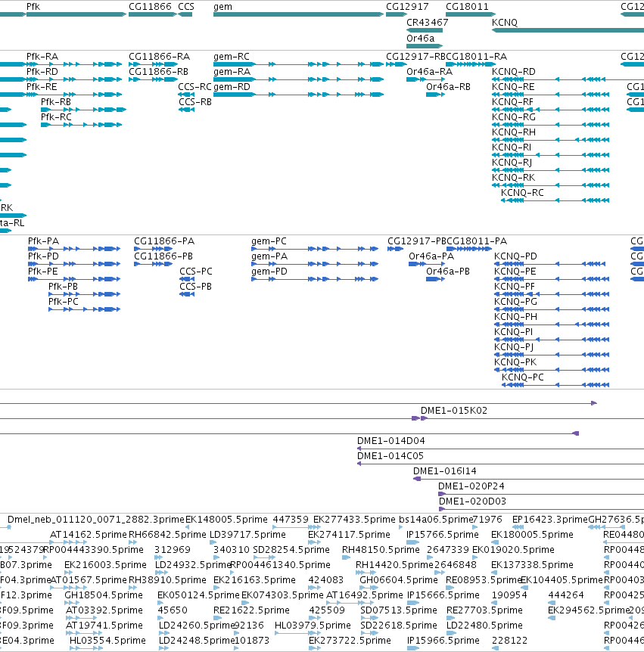Click the Or46a gene label

pos(420,39)
